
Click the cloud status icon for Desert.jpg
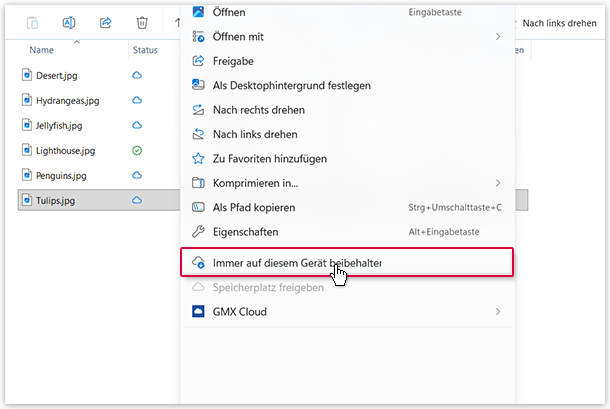pos(137,75)
